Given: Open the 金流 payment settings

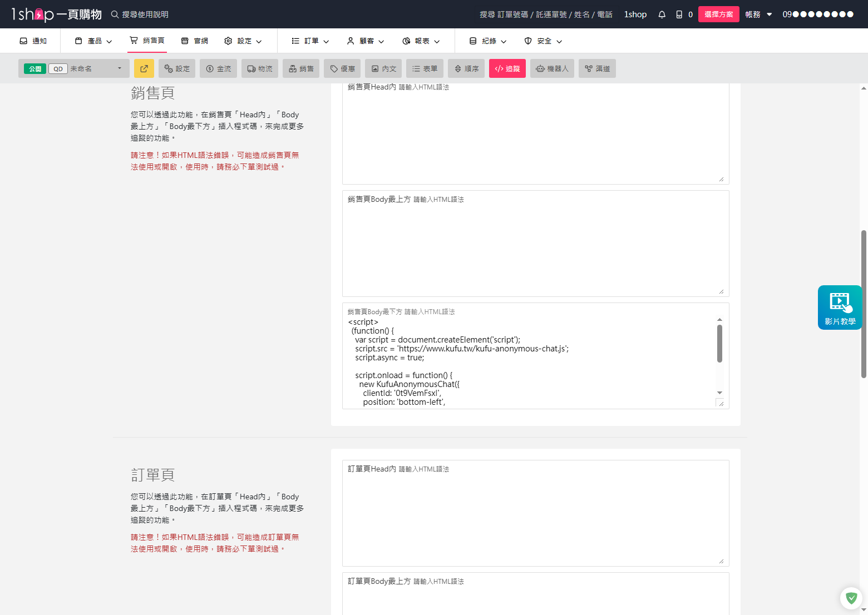Looking at the screenshot, I should pos(219,68).
